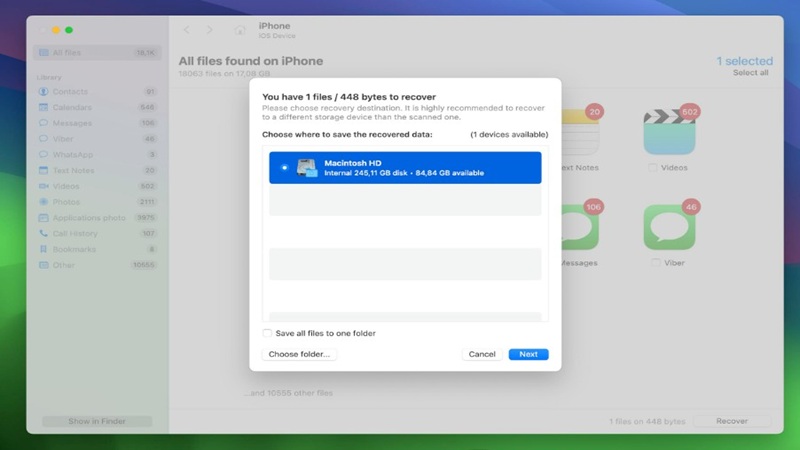Click the Messages bubble icon in sidebar
The width and height of the screenshot is (800, 450).
coord(43,123)
